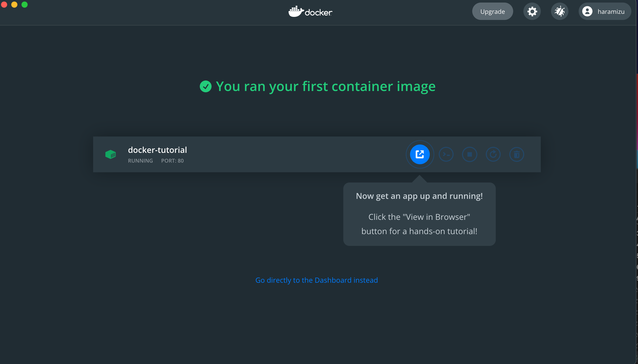638x364 pixels.
Task: Open the troubleshoot bug icon
Action: 560,12
